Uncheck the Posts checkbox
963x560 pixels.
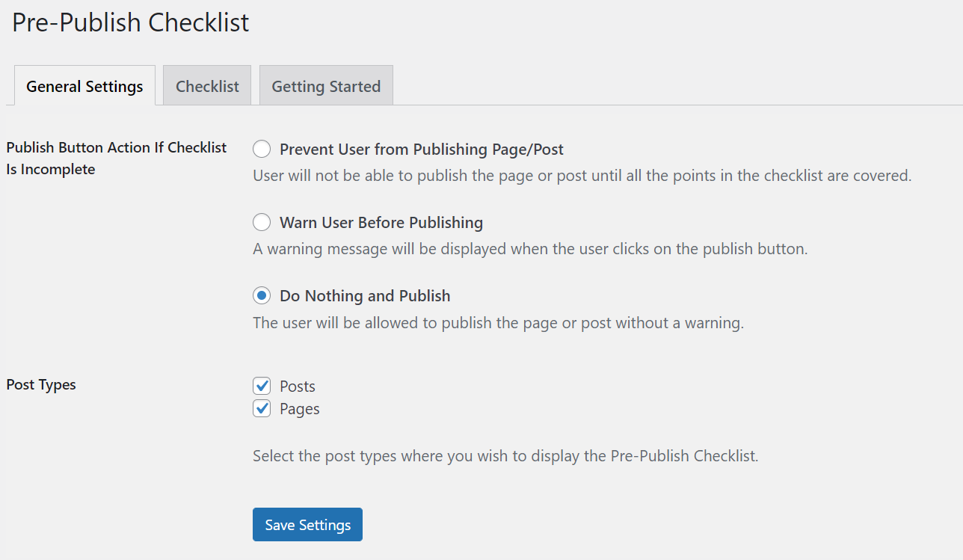(x=262, y=387)
